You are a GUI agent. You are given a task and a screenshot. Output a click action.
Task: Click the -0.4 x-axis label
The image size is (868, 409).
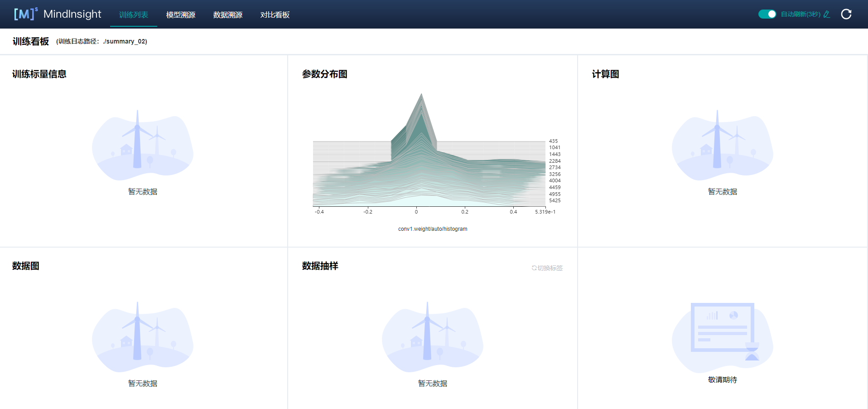pos(319,212)
